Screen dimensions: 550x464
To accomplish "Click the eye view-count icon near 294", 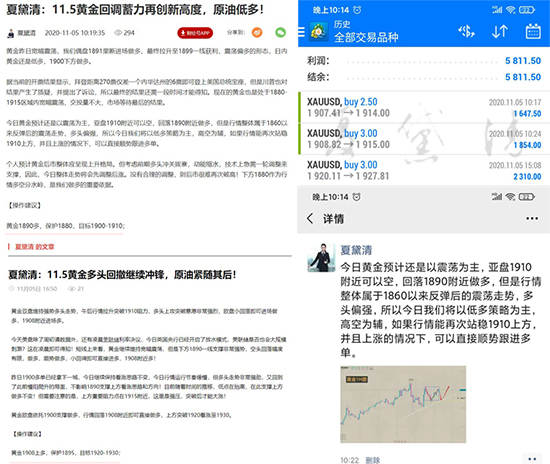I will [118, 33].
